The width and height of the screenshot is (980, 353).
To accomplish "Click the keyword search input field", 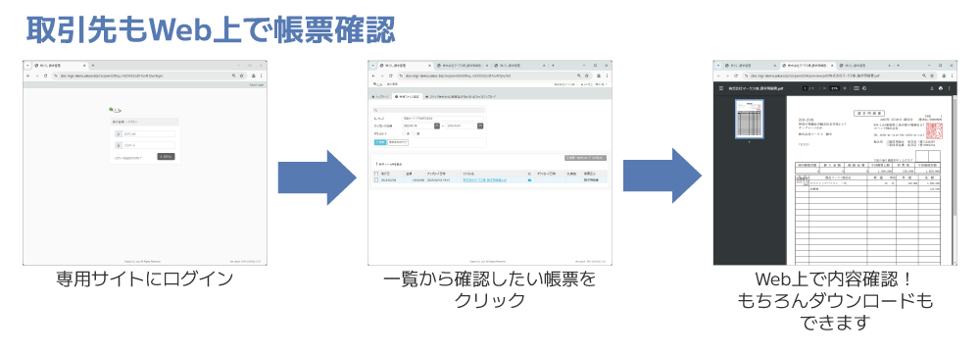I will point(443,119).
